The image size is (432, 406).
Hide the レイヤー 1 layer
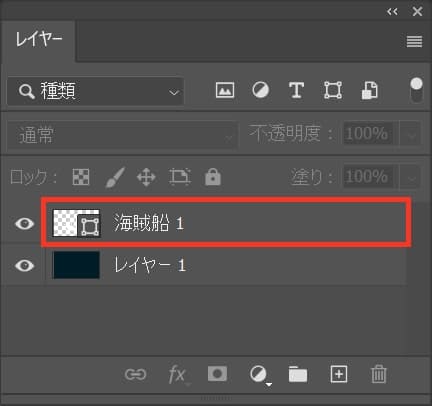pyautogui.click(x=24, y=266)
